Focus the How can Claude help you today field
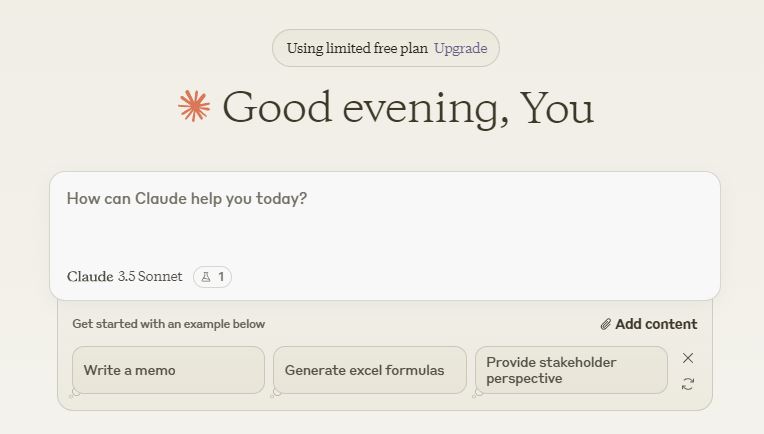 (385, 219)
